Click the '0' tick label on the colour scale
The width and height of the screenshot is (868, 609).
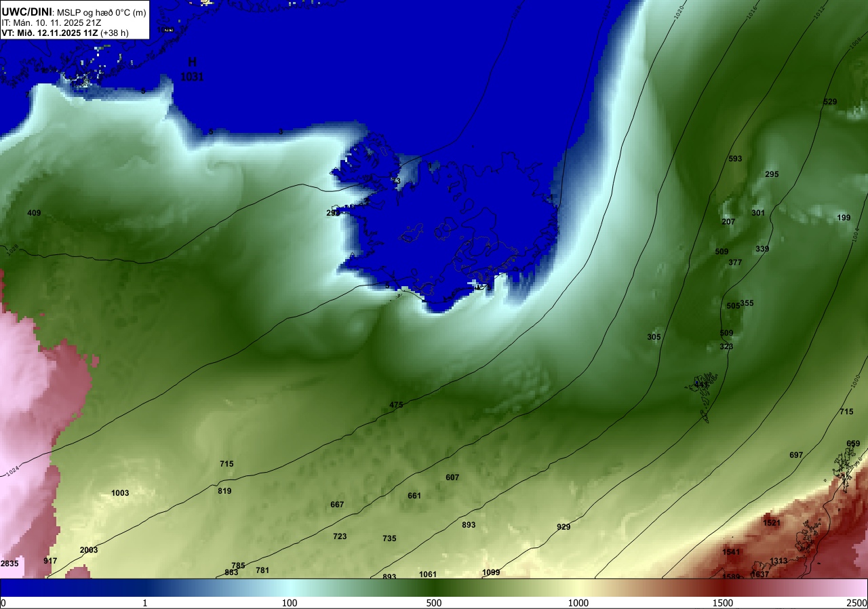point(3,603)
